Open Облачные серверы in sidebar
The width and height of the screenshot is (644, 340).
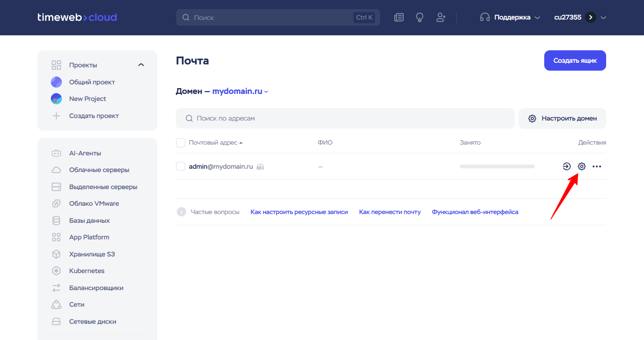tap(99, 170)
